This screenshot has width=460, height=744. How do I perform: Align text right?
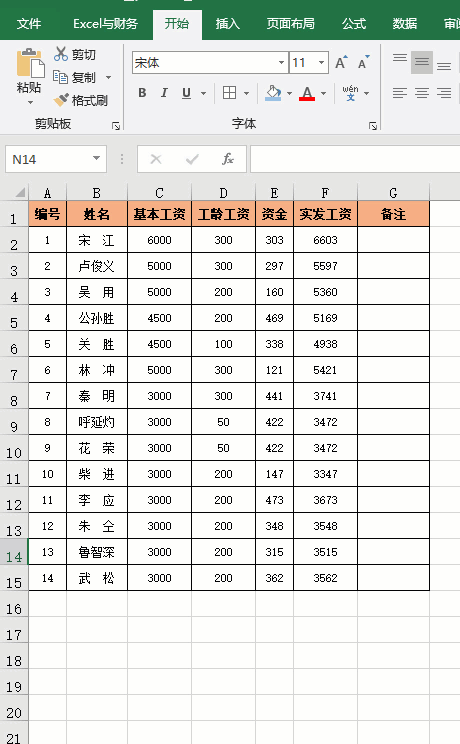click(x=444, y=93)
